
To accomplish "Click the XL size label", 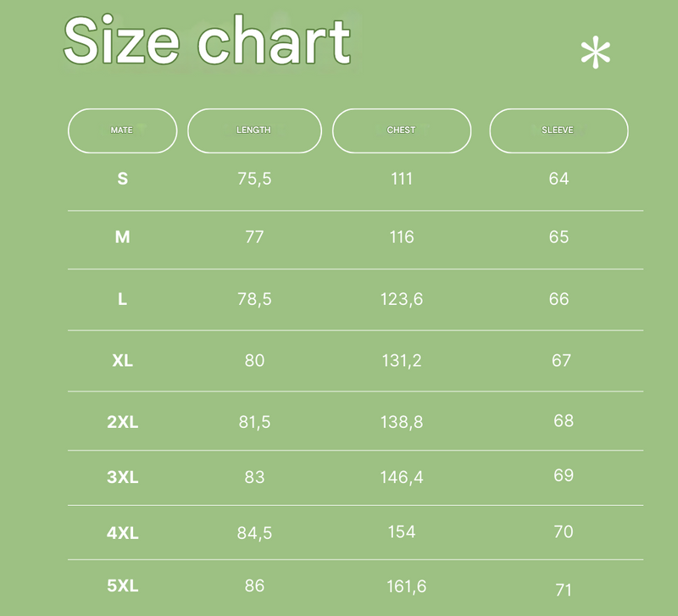I will [x=123, y=360].
